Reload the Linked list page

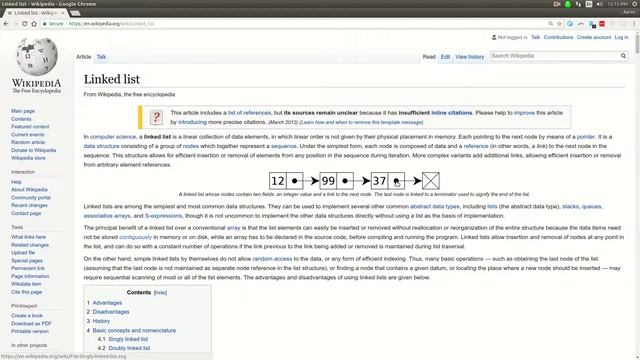(x=24, y=24)
